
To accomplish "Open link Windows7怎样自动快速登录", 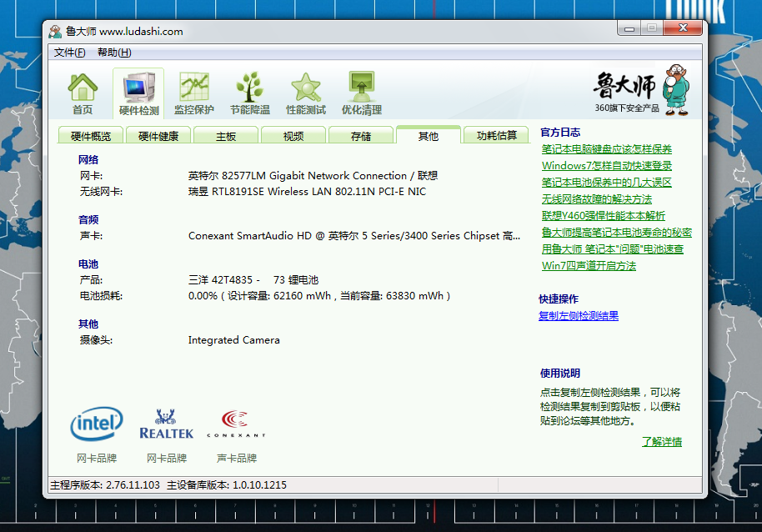I will point(606,166).
